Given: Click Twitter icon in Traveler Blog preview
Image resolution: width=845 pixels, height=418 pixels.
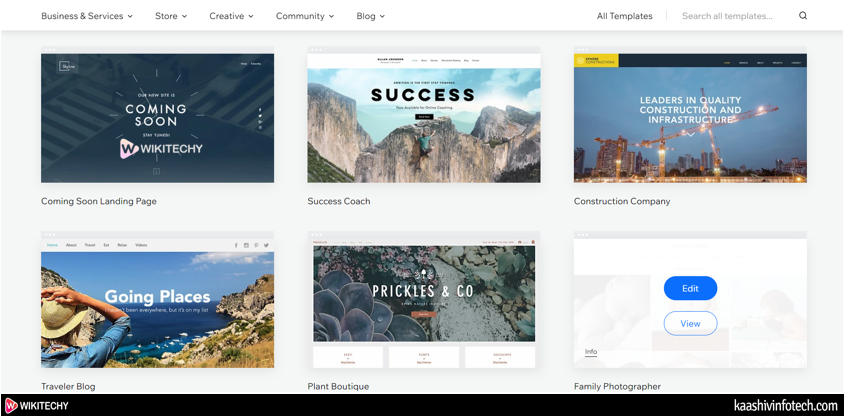Looking at the screenshot, I should tap(267, 245).
